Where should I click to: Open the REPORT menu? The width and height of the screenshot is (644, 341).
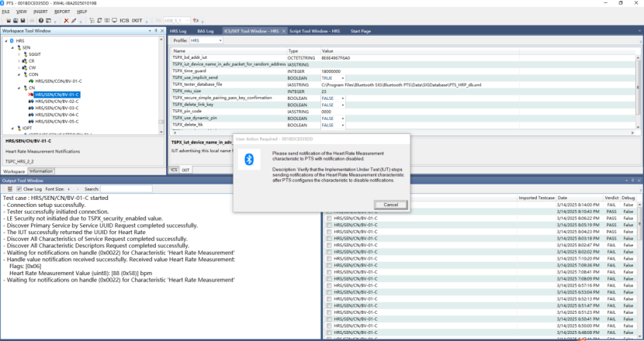click(x=62, y=12)
